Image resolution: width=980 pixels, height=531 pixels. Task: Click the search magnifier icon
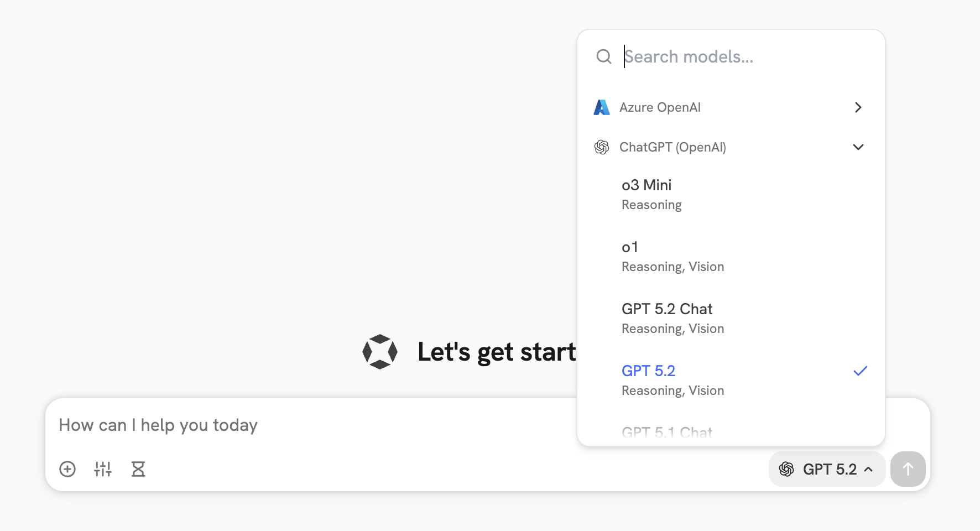pos(603,56)
